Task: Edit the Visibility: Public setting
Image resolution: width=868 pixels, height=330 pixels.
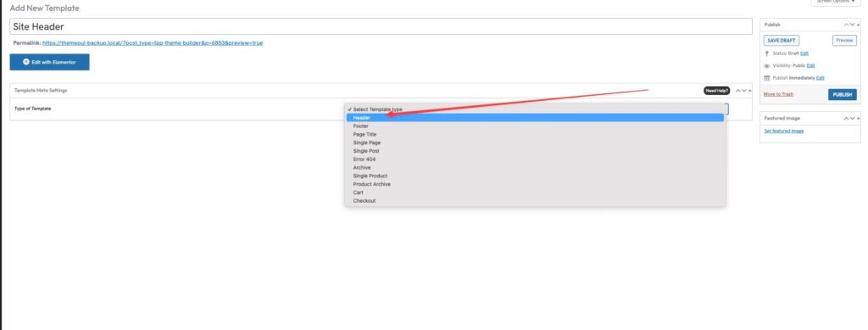Action: click(810, 65)
